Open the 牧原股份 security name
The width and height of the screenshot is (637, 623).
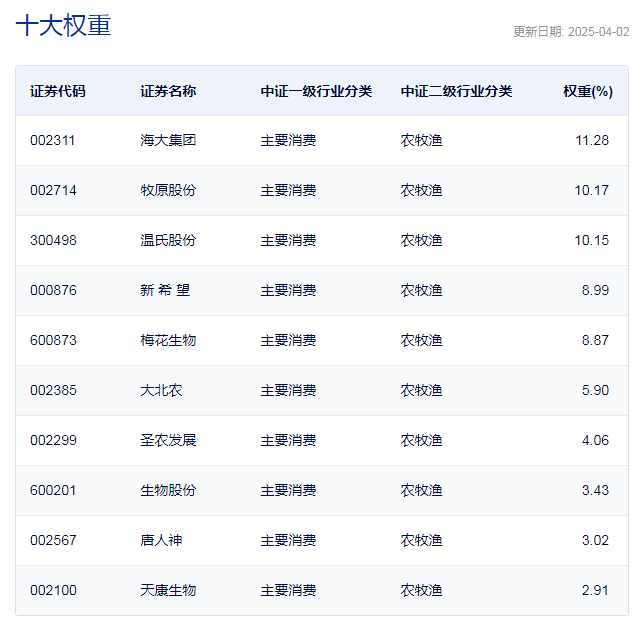click(168, 190)
